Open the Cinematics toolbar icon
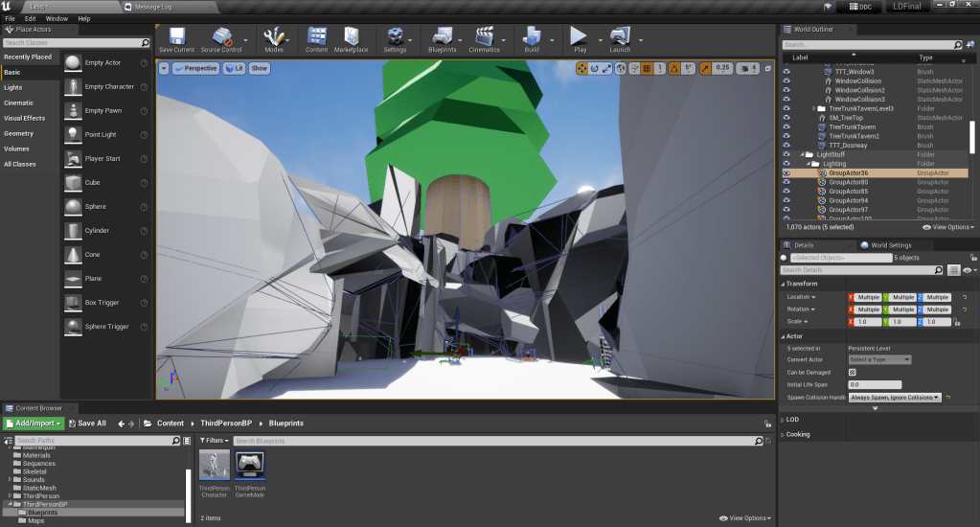The width and height of the screenshot is (980, 527). 485,37
